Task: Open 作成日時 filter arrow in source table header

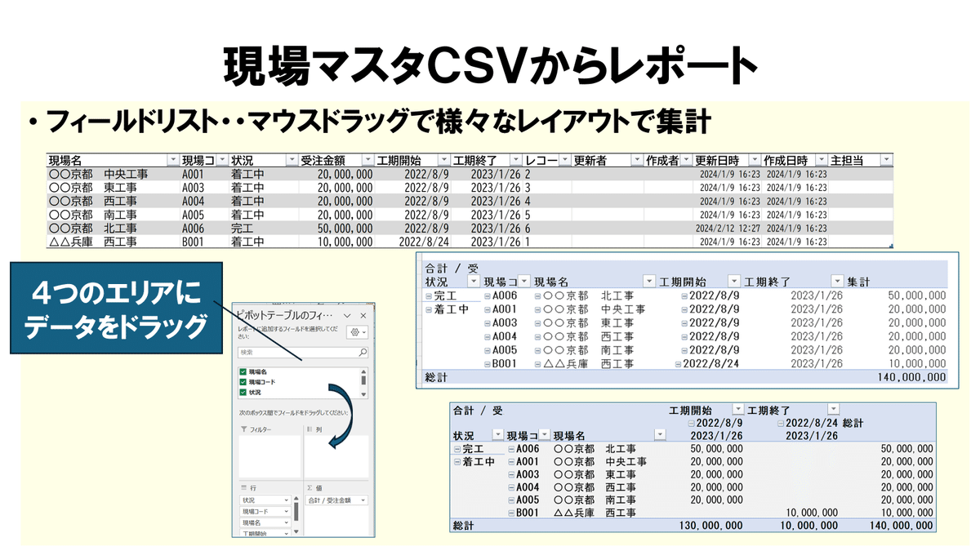Action: (822, 160)
